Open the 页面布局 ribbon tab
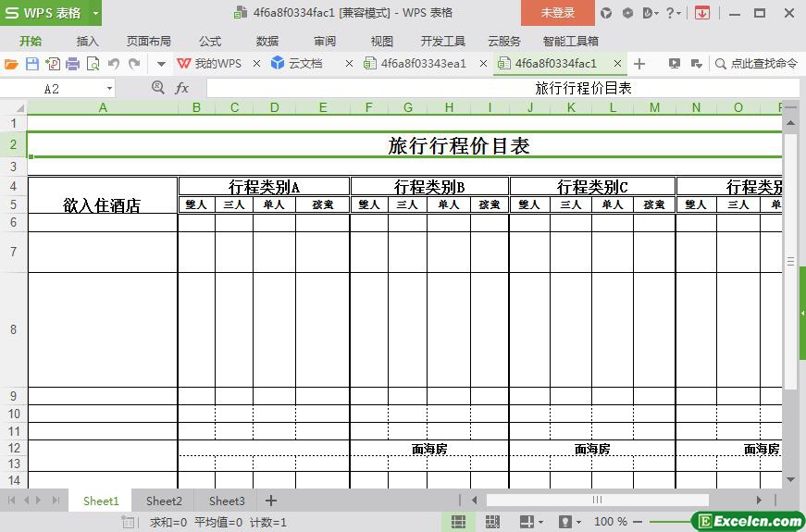The height and width of the screenshot is (532, 806). click(149, 41)
